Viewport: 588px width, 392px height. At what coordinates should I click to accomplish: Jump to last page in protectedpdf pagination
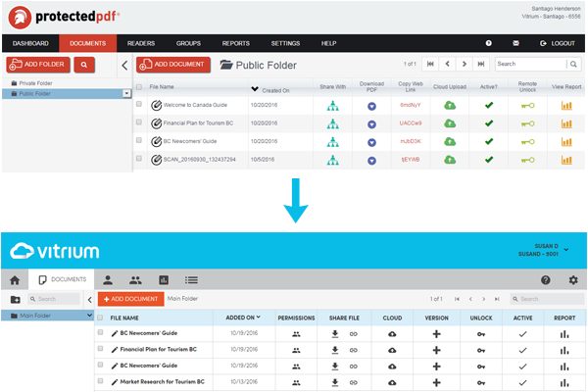[x=481, y=64]
